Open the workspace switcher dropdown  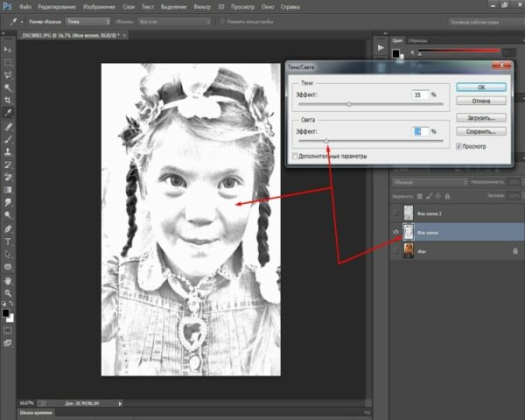[486, 22]
